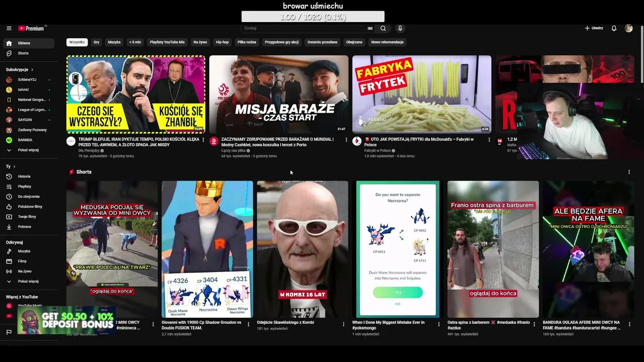Viewport: 644px width, 362px height.
Task: Open Filmy under Odkrywaj
Action: 28,261
